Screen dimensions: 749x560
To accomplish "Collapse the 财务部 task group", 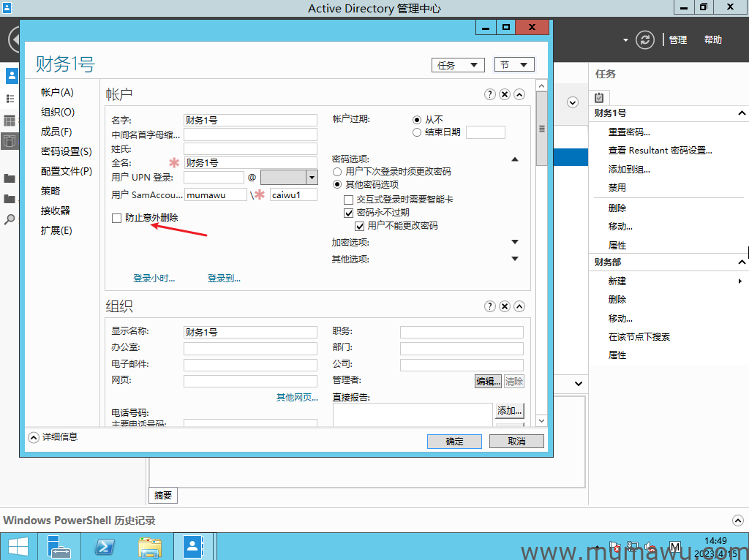I will (x=742, y=262).
